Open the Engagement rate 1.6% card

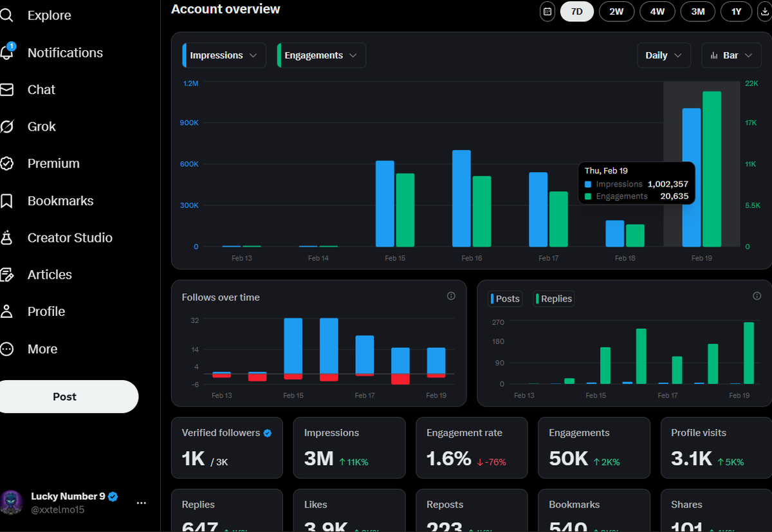click(472, 448)
